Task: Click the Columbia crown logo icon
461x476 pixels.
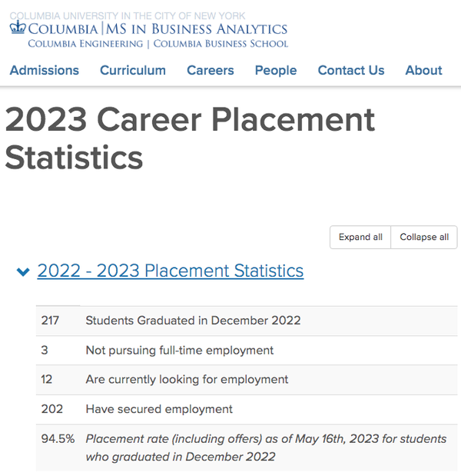Action: point(18,28)
